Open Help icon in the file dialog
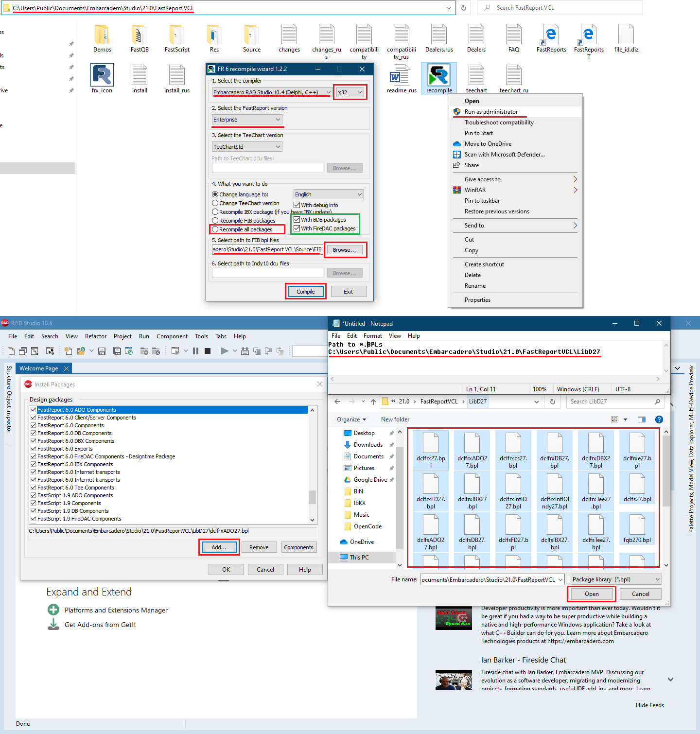 (x=659, y=419)
